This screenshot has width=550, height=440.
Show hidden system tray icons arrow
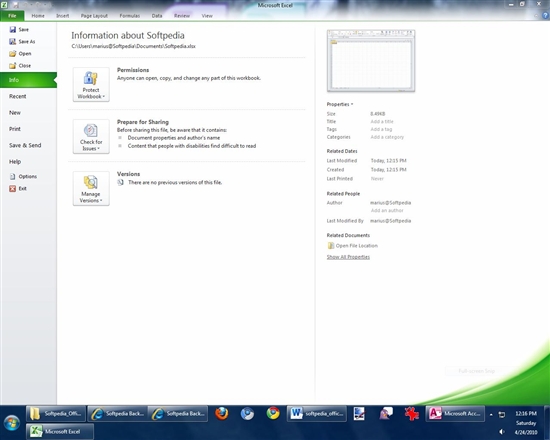[491, 414]
